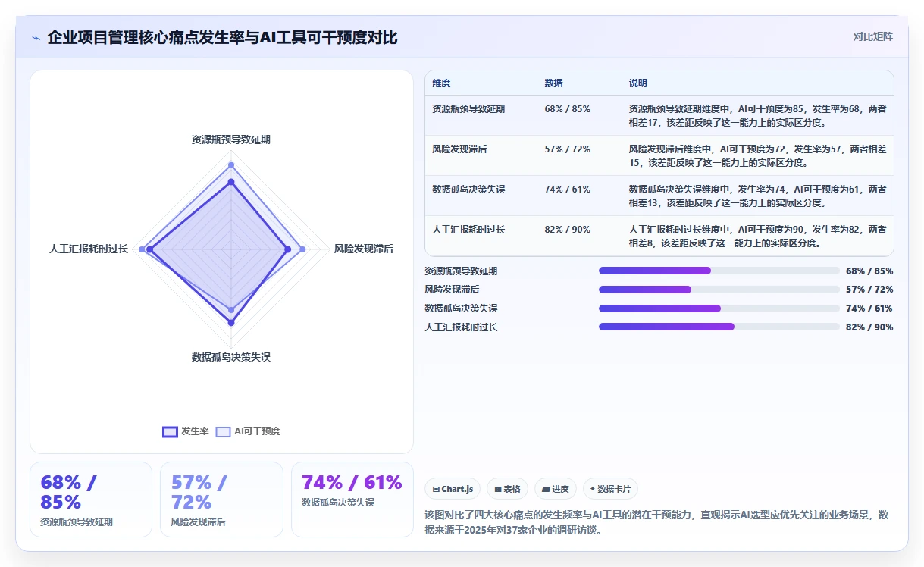Click the 人工汇报耗时过长 radar axis label

pos(89,249)
